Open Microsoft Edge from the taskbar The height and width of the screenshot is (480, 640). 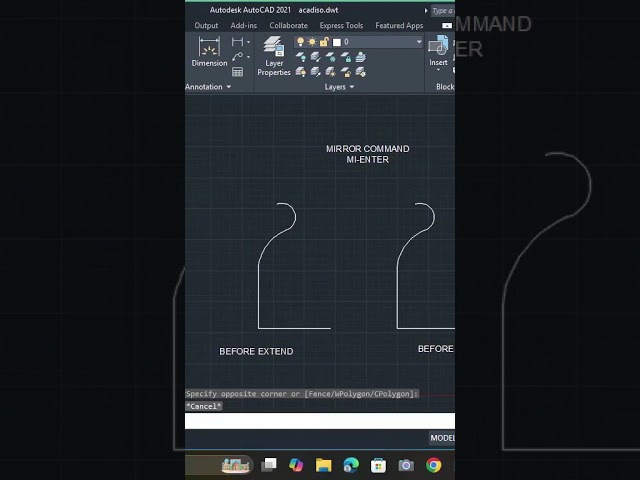[351, 465]
